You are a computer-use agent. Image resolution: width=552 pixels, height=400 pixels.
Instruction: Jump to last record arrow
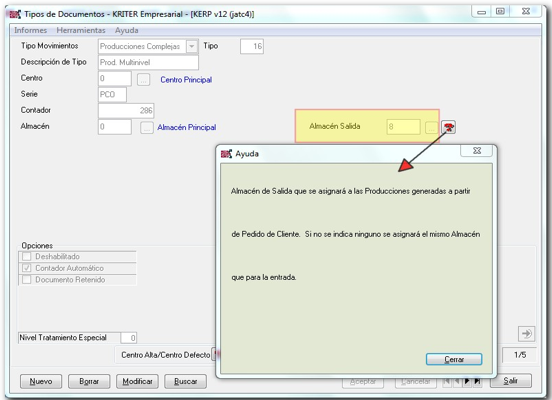click(477, 381)
